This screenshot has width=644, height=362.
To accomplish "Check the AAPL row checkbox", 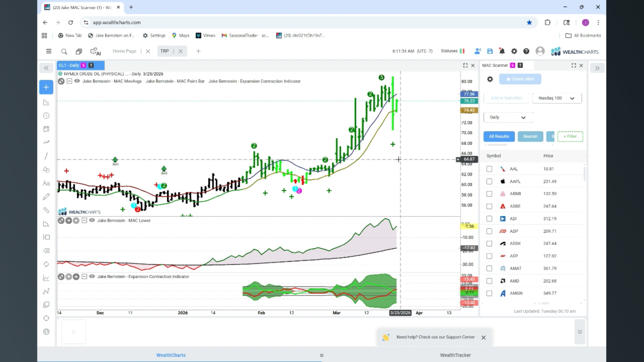I will click(x=489, y=181).
